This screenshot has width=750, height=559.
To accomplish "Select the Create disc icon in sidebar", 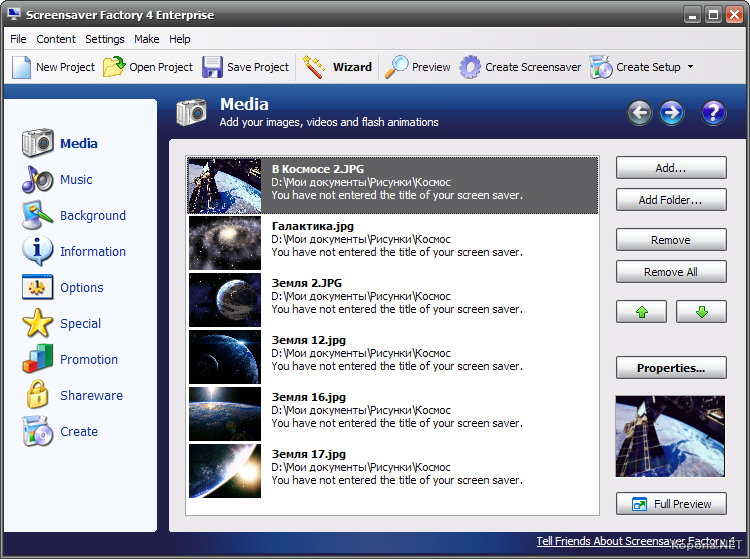I will tap(37, 431).
